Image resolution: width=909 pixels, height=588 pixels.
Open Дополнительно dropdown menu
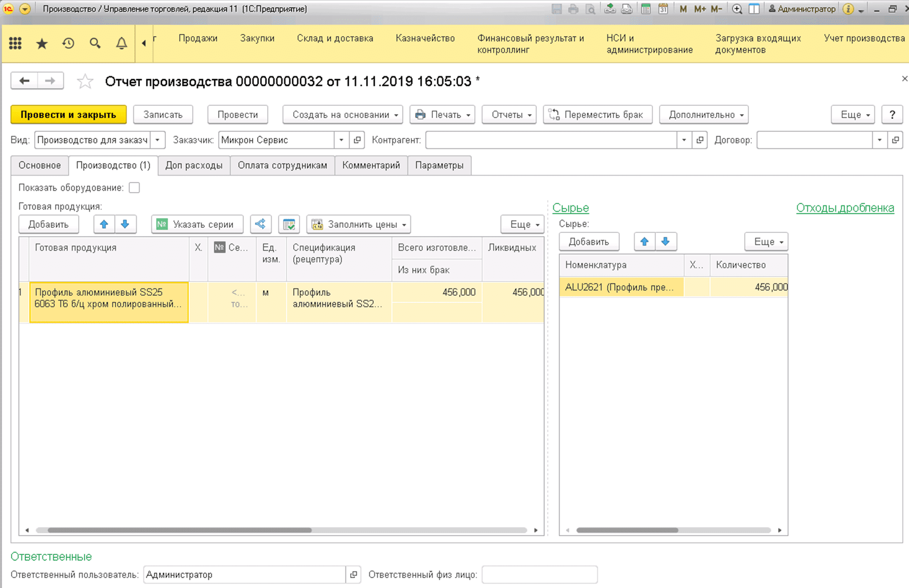click(x=704, y=115)
